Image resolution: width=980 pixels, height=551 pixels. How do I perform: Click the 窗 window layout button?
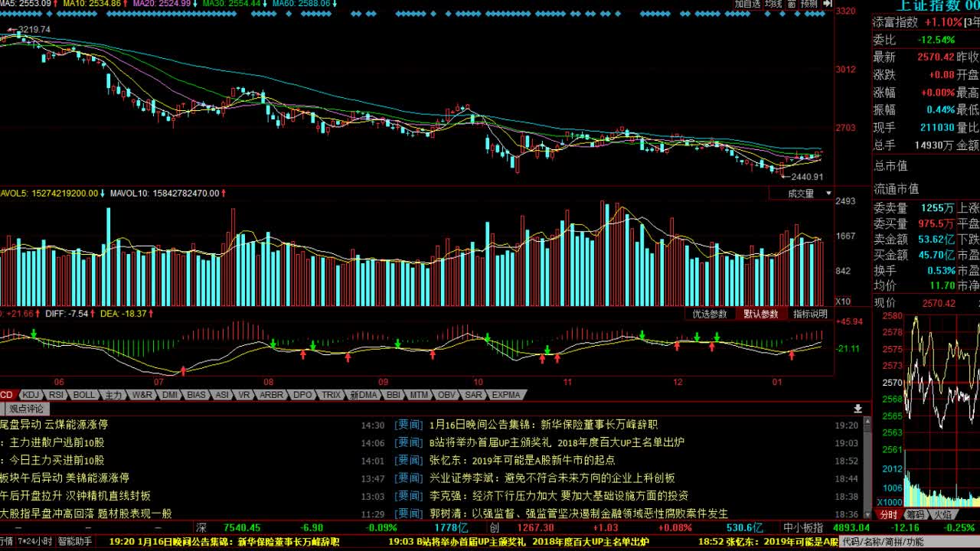[x=792, y=4]
